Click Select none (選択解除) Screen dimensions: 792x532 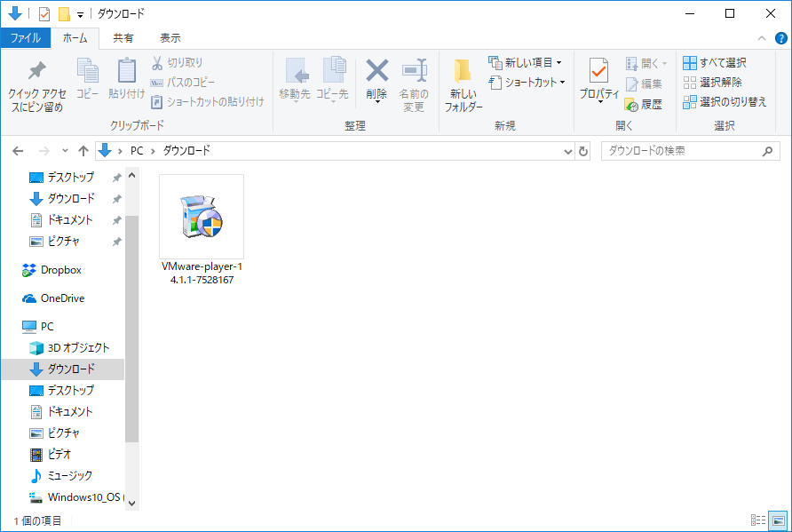pos(713,83)
